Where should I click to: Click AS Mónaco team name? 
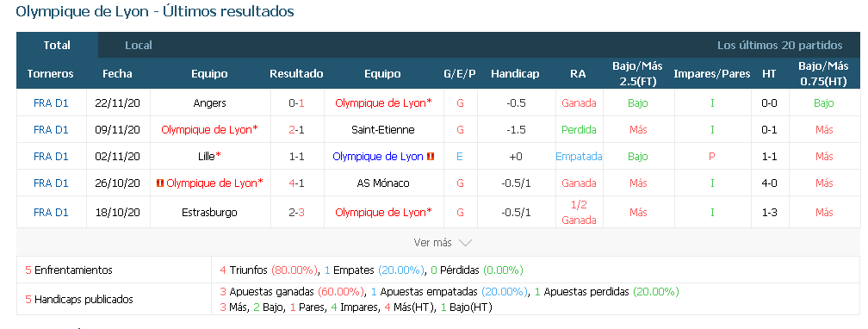click(383, 183)
